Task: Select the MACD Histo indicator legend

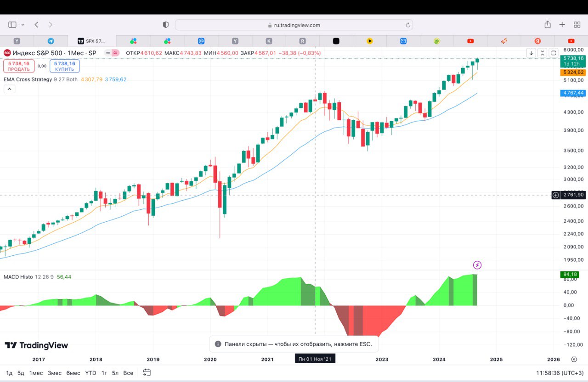Action: tap(18, 276)
